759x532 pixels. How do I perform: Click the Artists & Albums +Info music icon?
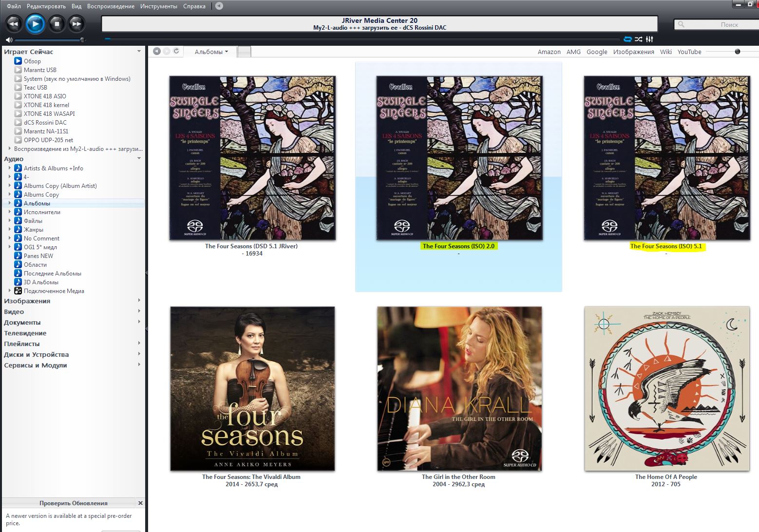[18, 168]
